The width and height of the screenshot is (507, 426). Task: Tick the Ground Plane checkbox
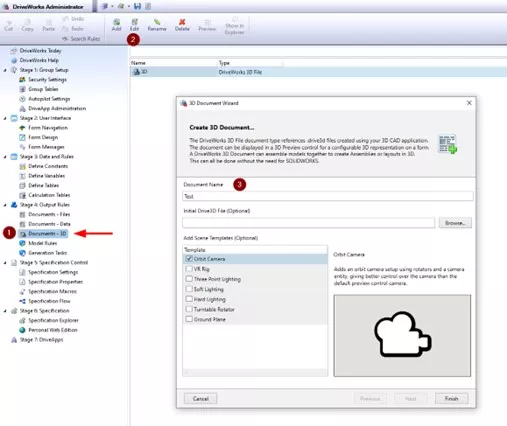point(189,319)
